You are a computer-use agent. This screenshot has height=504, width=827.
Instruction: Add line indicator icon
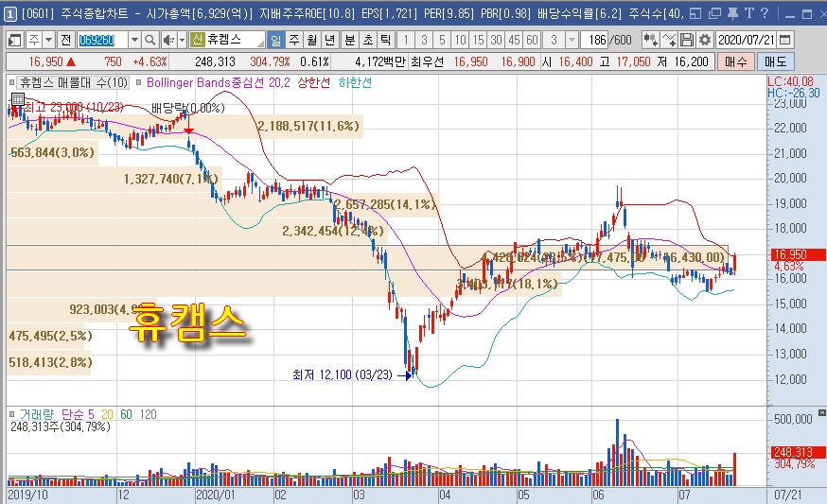coord(669,40)
